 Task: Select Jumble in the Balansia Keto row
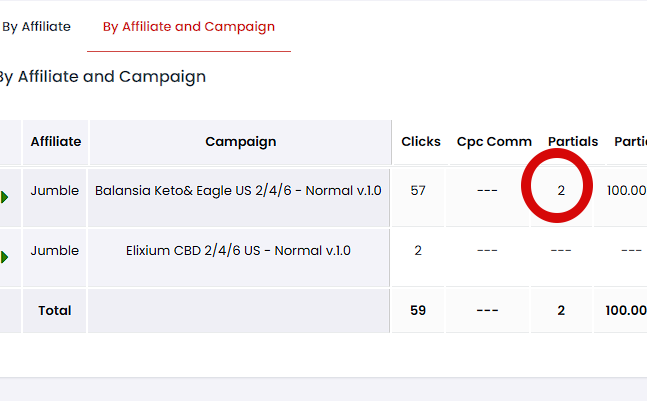click(55, 190)
